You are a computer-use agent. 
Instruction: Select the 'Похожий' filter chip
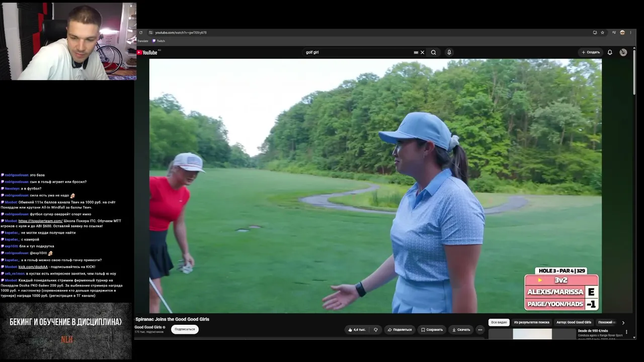pos(606,322)
